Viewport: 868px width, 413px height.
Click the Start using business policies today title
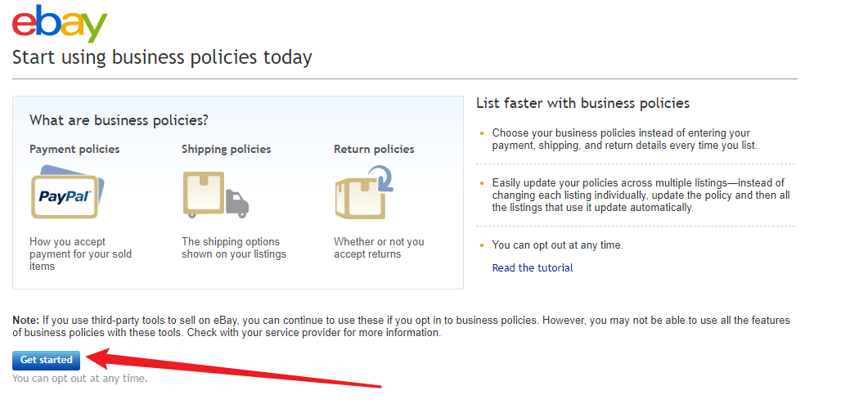point(162,57)
